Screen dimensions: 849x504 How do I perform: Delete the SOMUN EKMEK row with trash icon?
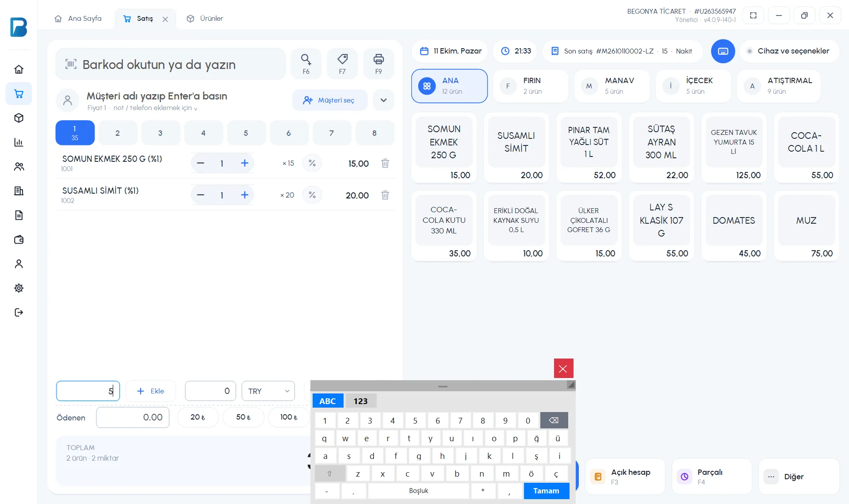[385, 163]
